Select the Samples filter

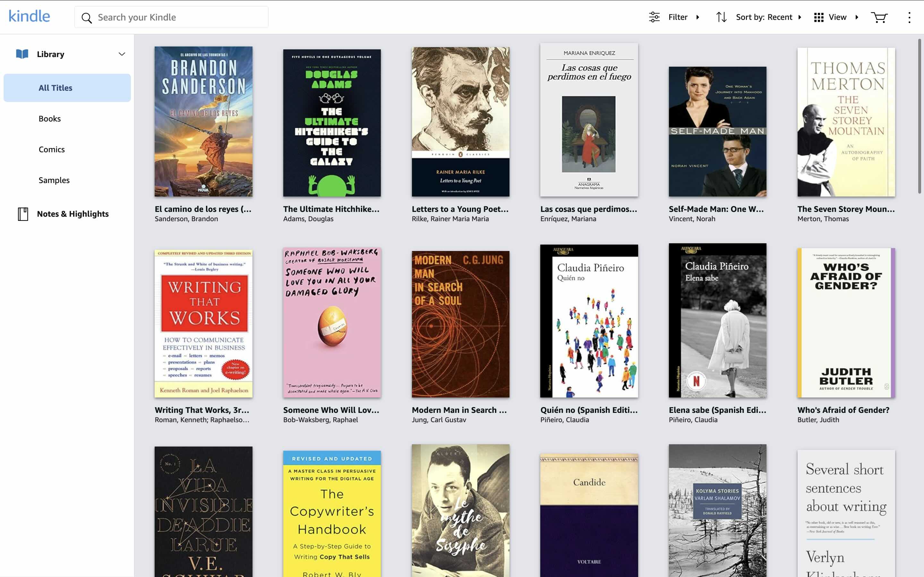(x=54, y=180)
